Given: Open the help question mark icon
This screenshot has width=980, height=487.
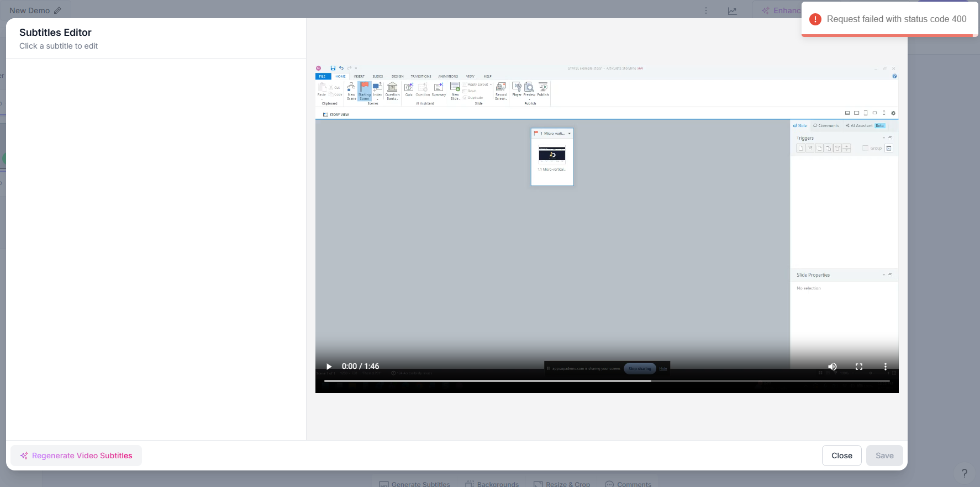Looking at the screenshot, I should point(965,473).
